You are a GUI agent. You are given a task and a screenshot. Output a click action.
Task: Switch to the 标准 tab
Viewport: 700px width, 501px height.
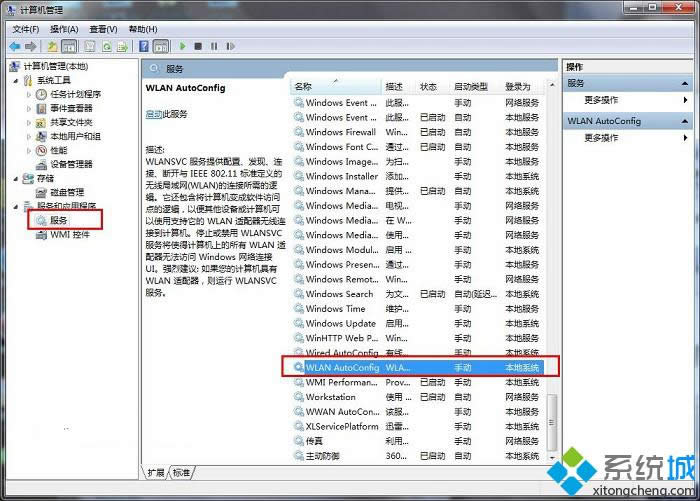181,472
